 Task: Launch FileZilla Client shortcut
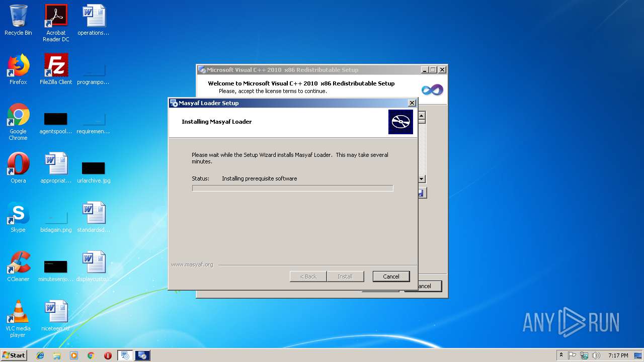56,69
